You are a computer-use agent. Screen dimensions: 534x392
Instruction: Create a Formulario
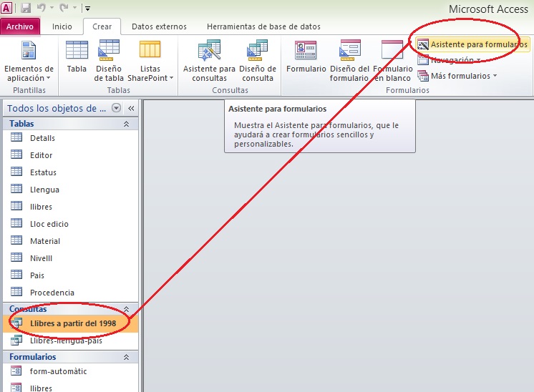(x=306, y=57)
